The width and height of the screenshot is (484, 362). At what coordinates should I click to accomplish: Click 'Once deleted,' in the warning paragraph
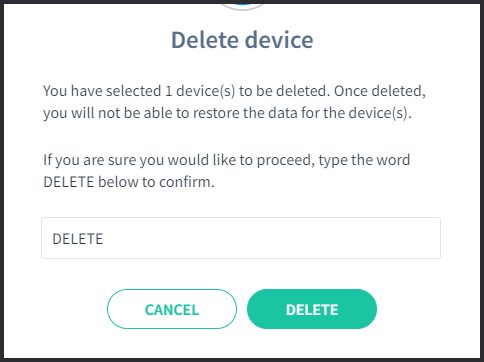tap(380, 91)
